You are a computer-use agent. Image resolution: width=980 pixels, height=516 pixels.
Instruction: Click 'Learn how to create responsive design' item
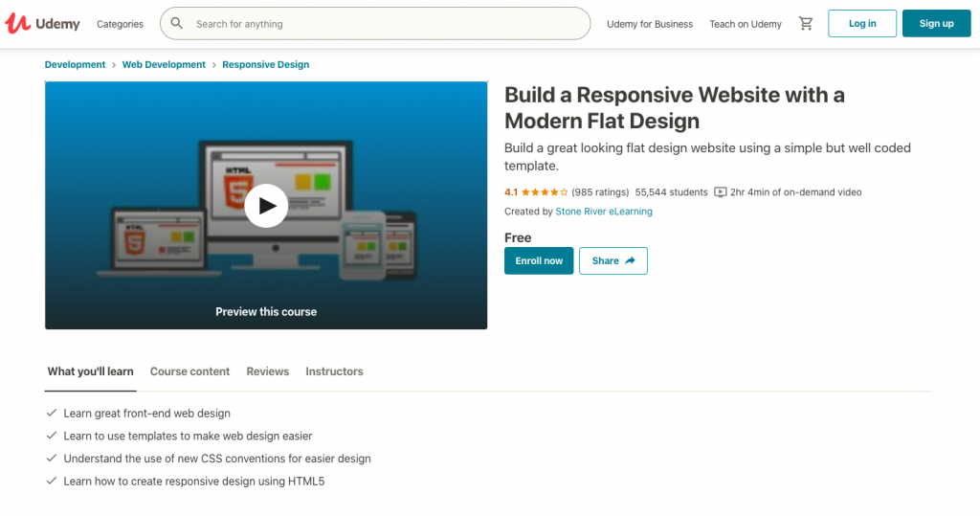193,481
